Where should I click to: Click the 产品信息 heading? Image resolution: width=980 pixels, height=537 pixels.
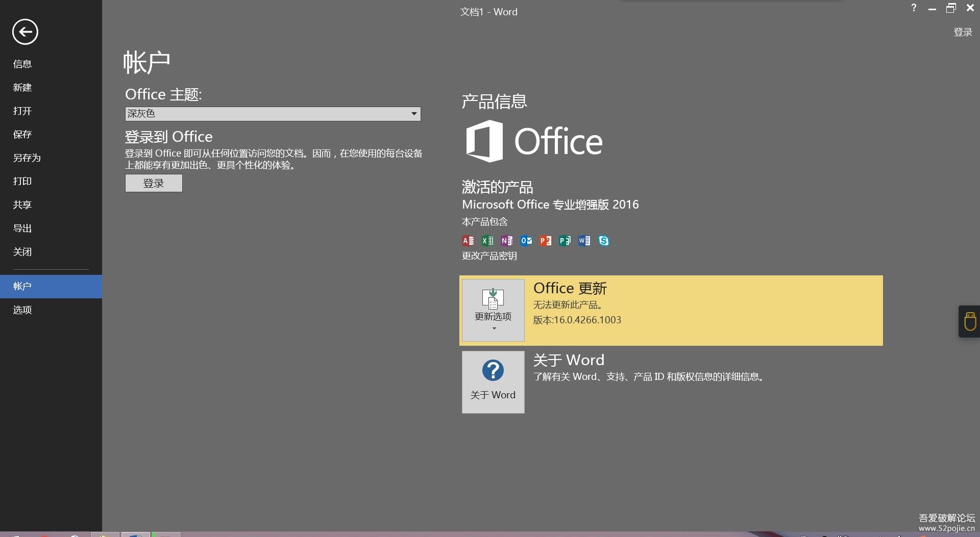coord(494,101)
